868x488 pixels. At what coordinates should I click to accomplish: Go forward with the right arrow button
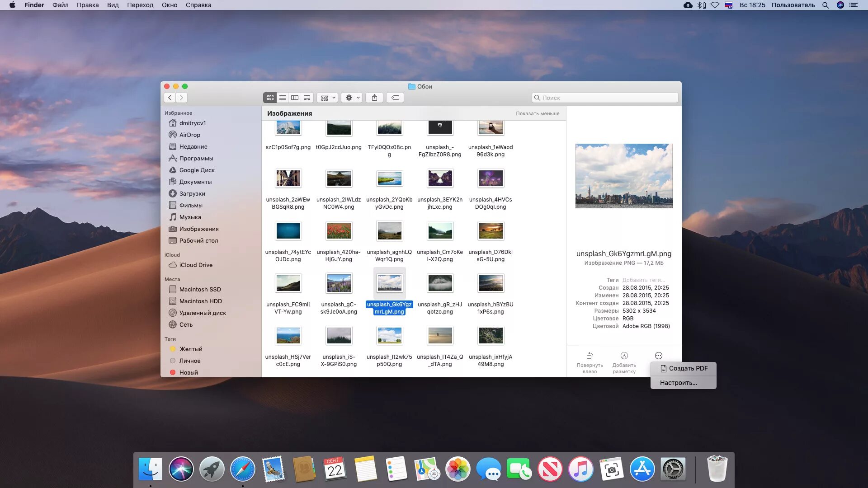181,98
